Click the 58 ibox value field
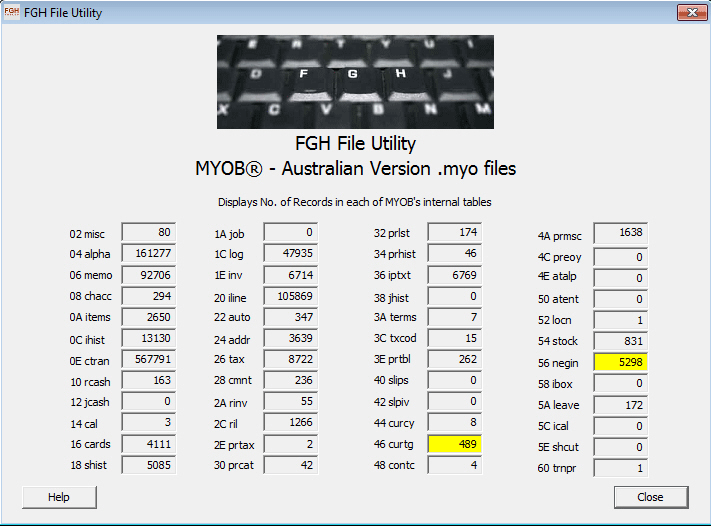 pos(620,383)
